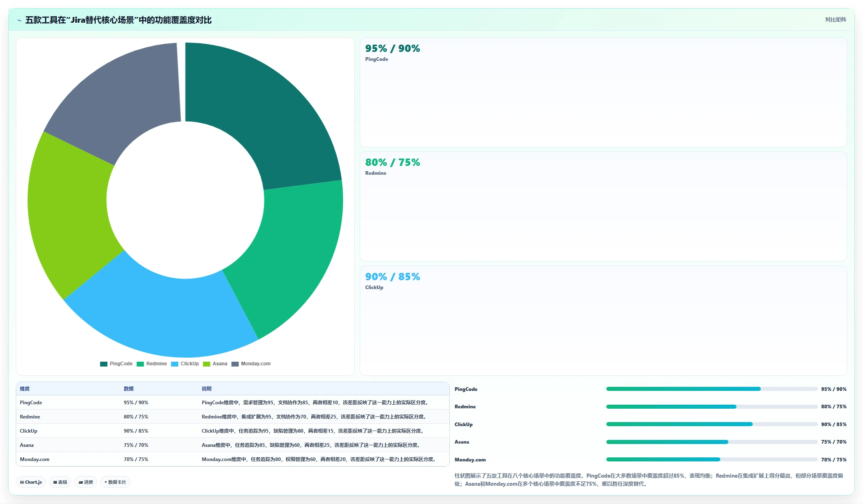Image resolution: width=863 pixels, height=504 pixels.
Task: Click the 表格 chip at the bottom
Action: [60, 482]
